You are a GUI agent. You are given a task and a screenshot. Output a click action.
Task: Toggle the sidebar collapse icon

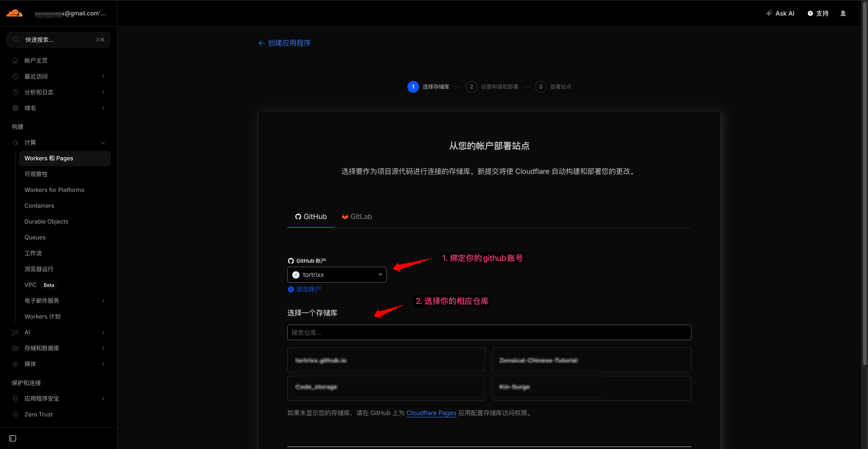coord(12,438)
